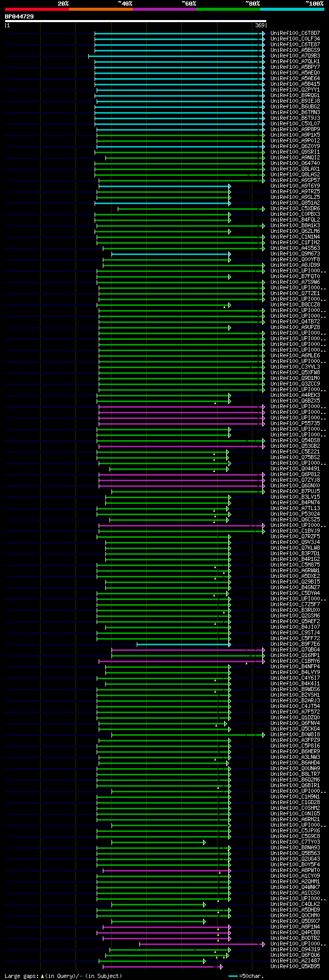Image resolution: width=329 pixels, height=980 pixels.
Task: Select the UniRef100_A2I487 label
Action: tap(295, 960)
